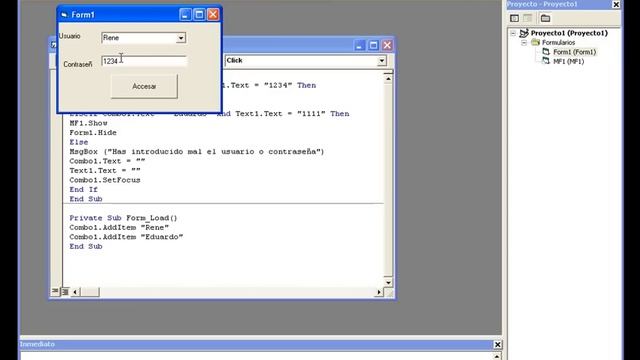Click the MF1.Show code line
This screenshot has width=640, height=360.
coord(89,123)
